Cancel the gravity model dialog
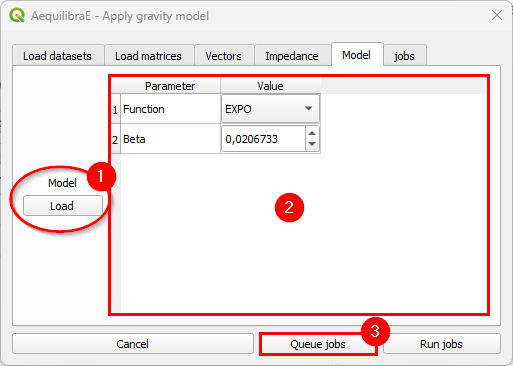The image size is (513, 366). pos(133,344)
